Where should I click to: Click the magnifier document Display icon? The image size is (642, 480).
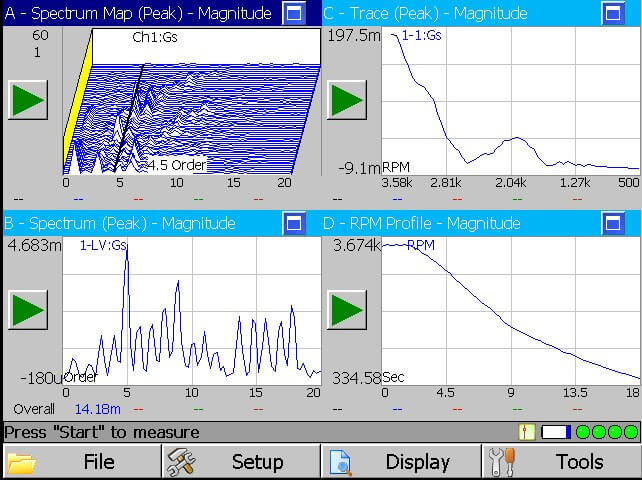(x=341, y=463)
